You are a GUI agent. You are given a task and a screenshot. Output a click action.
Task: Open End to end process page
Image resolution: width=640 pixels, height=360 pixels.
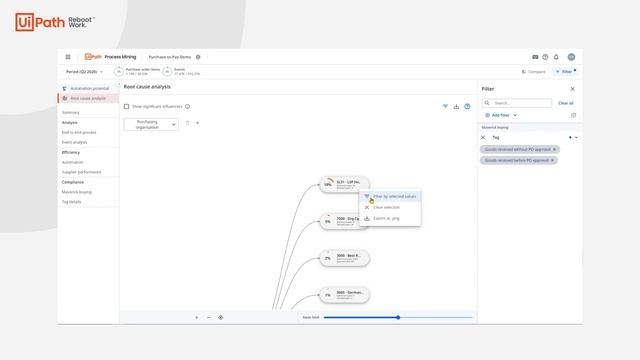pos(79,132)
